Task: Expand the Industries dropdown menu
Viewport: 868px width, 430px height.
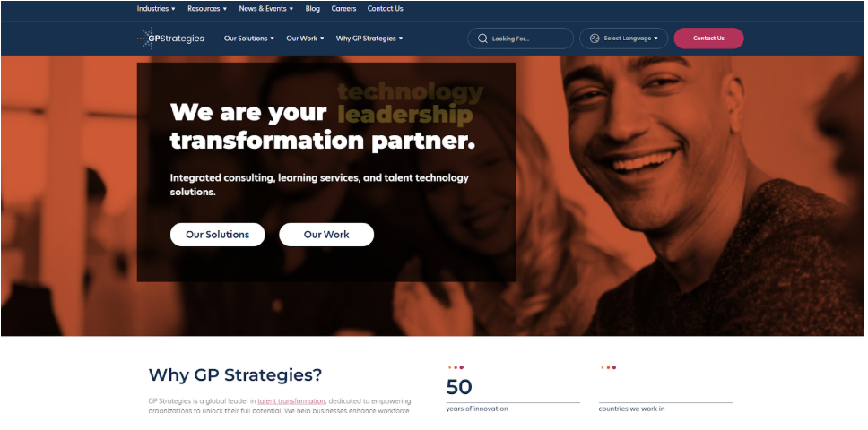Action: tap(156, 9)
